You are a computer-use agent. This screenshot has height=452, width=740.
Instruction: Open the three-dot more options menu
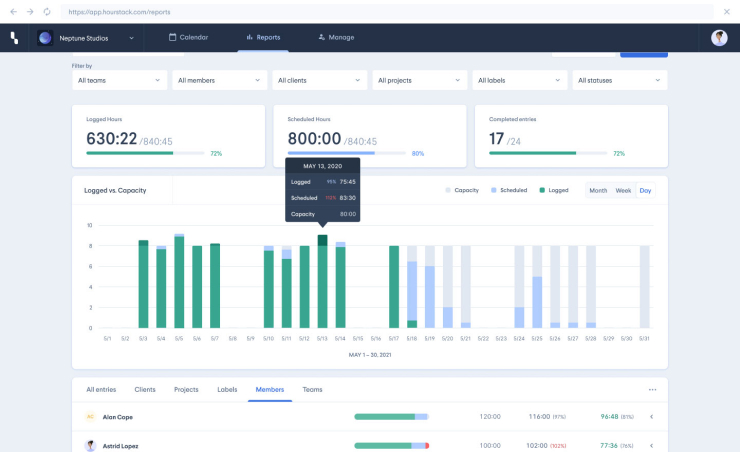click(652, 389)
